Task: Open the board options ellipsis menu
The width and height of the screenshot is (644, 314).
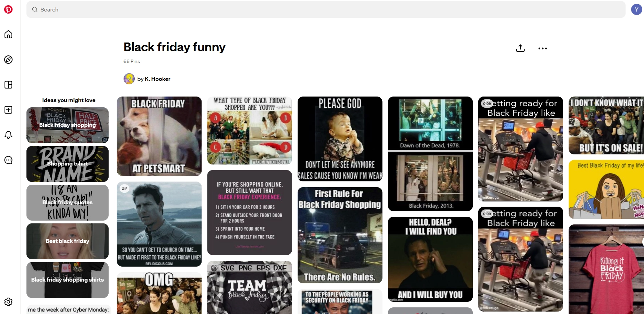Action: coord(542,48)
